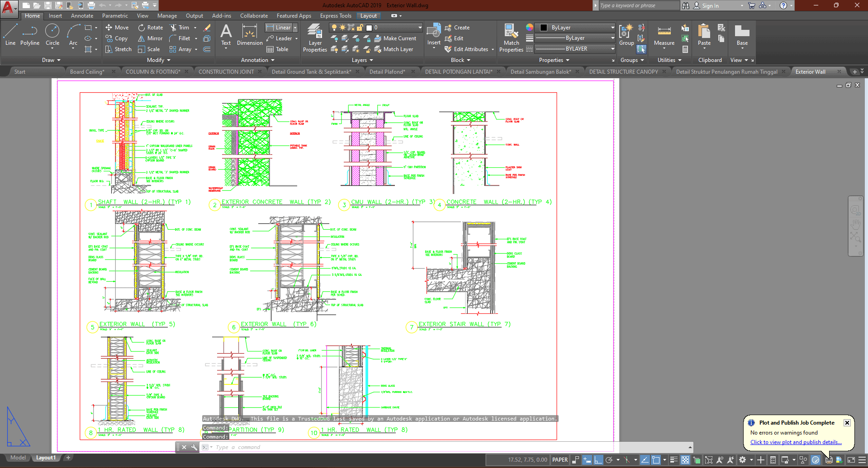Open the Linear dimension dropdown
This screenshot has width=868, height=468.
coord(295,28)
